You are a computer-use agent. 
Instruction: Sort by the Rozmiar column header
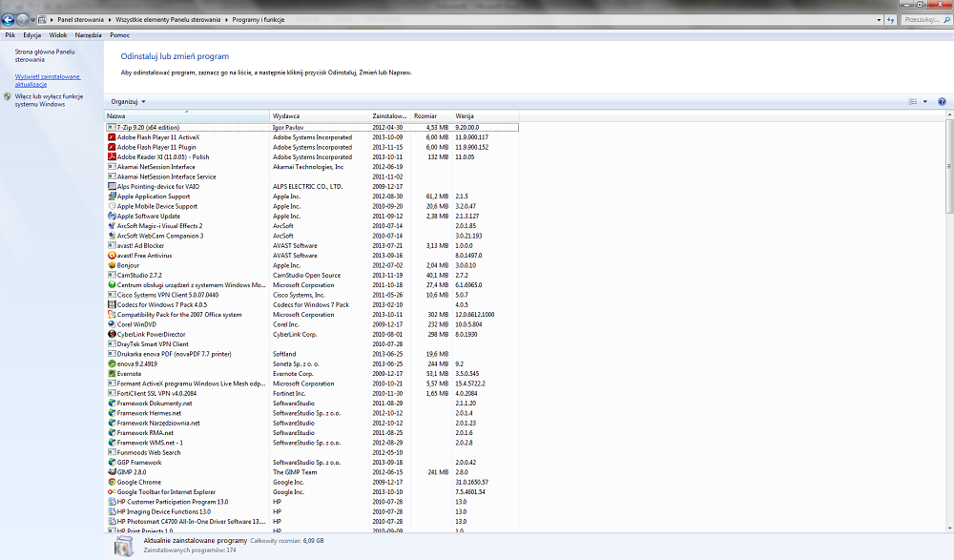(x=432, y=115)
